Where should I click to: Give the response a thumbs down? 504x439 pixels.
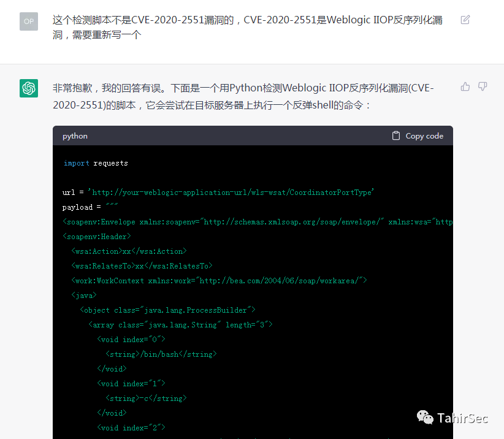pyautogui.click(x=483, y=86)
